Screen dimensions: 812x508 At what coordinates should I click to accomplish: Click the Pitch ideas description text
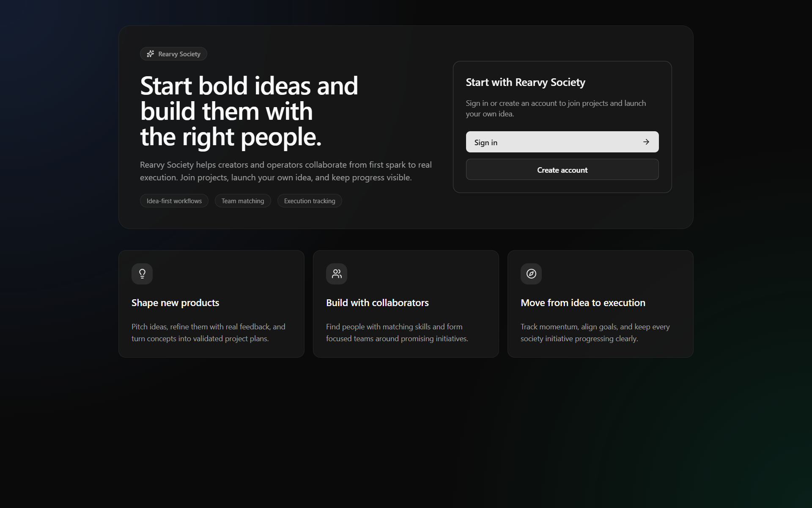[x=208, y=333]
